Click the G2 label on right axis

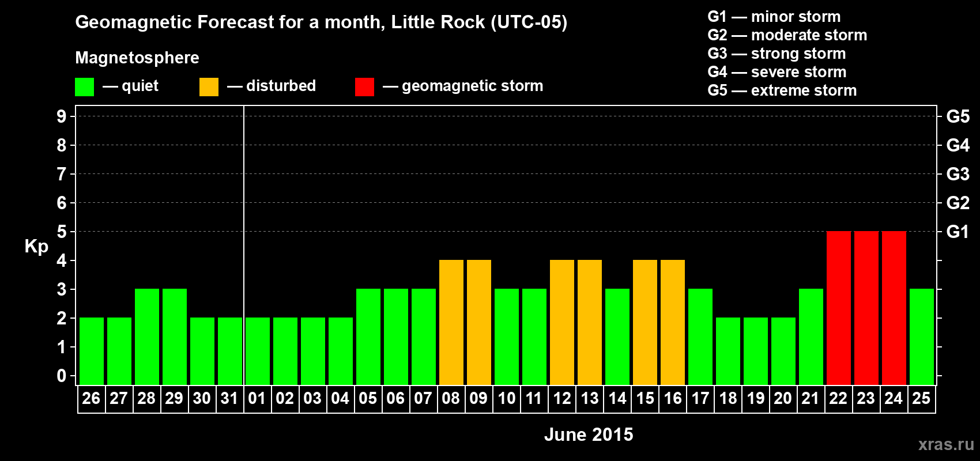958,203
